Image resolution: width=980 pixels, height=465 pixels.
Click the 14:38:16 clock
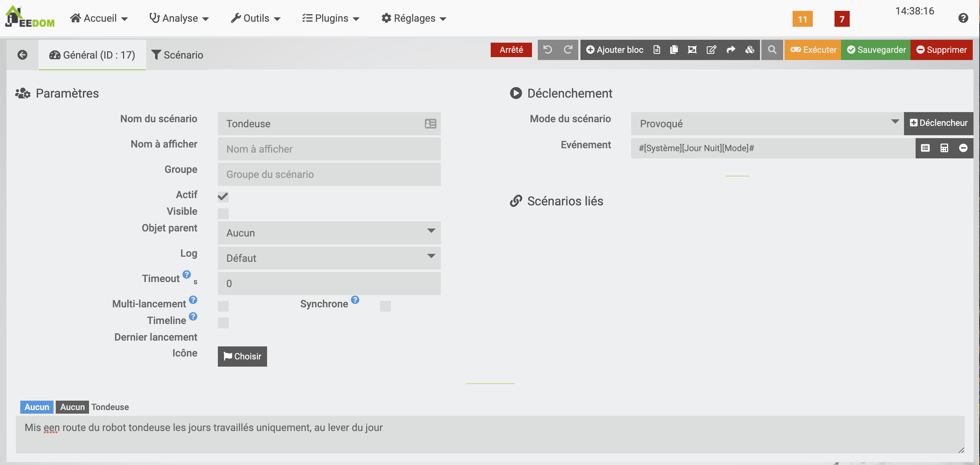tap(914, 11)
